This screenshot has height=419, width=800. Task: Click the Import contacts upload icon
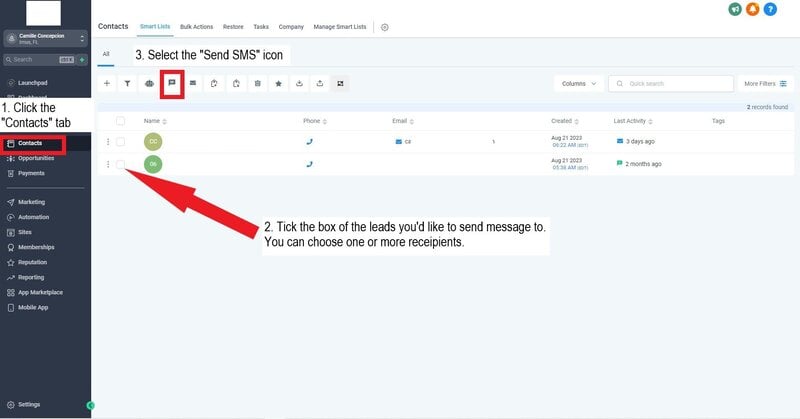320,84
